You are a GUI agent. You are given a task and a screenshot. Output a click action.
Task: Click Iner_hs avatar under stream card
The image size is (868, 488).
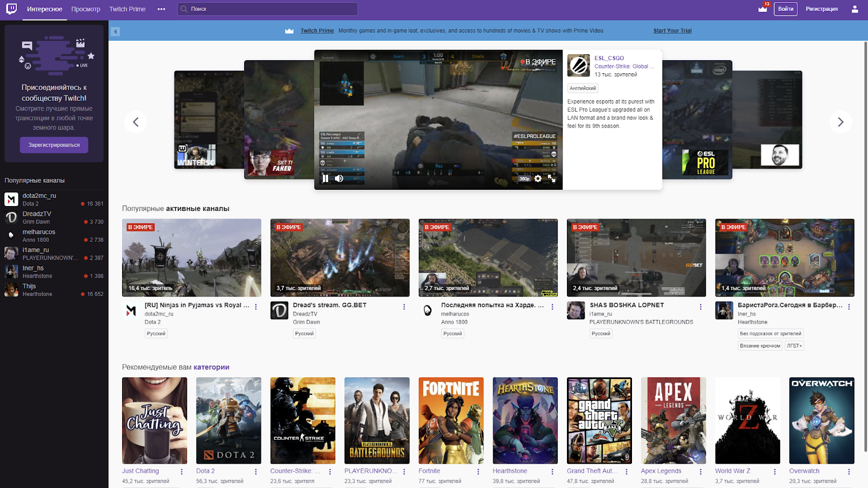724,311
